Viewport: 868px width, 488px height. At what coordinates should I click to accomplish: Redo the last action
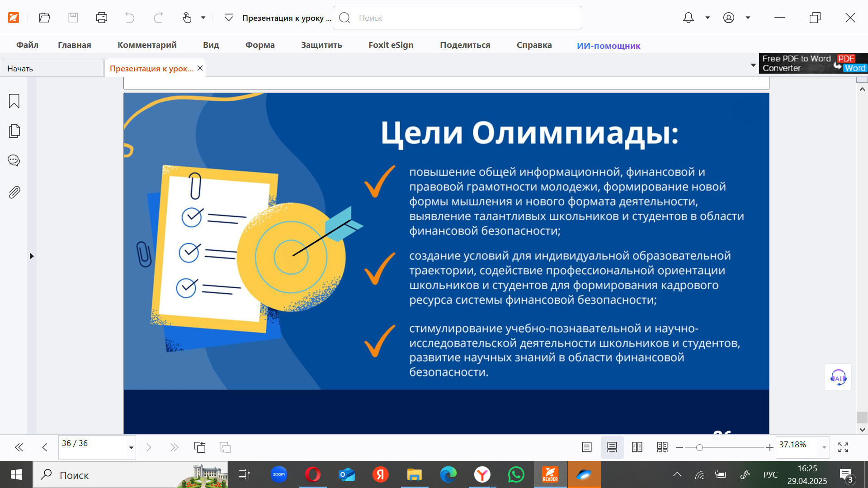158,18
